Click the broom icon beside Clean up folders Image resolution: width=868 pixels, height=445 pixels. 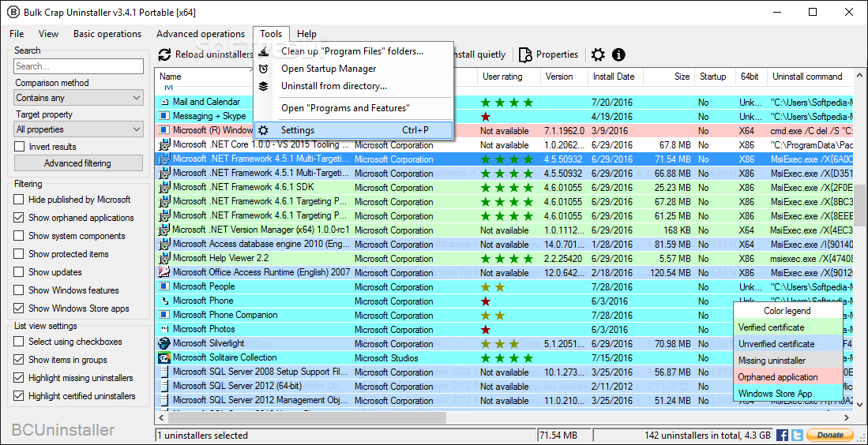pos(264,51)
